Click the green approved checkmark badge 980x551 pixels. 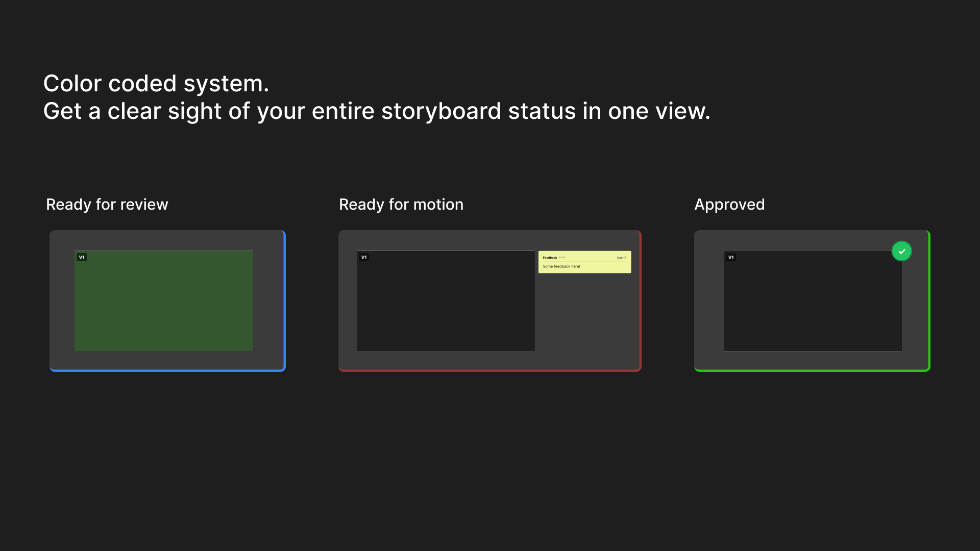tap(901, 251)
